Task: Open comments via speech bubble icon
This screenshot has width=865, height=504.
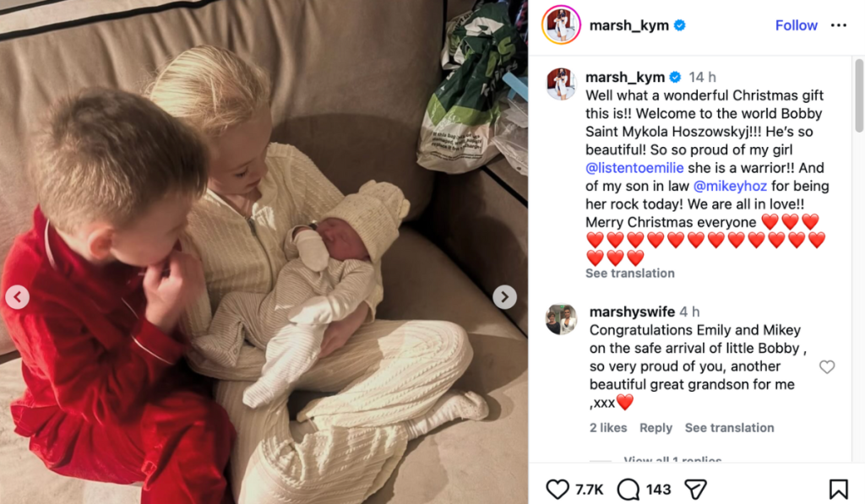Action: click(x=628, y=489)
